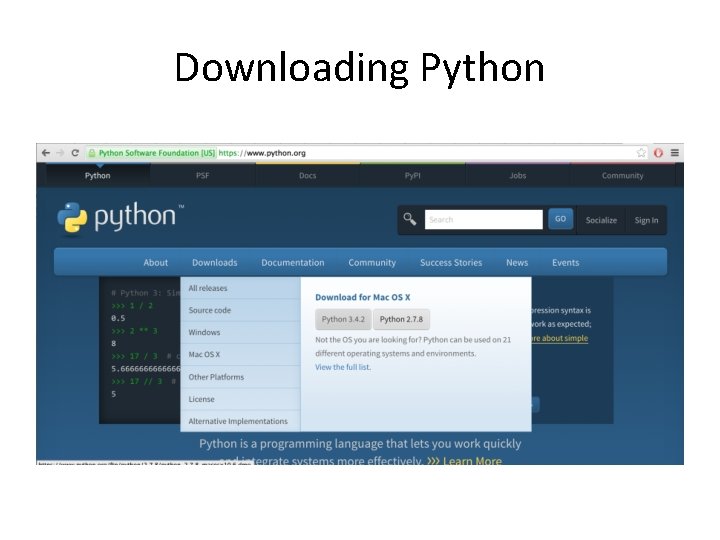Click the Python logo

click(x=120, y=217)
